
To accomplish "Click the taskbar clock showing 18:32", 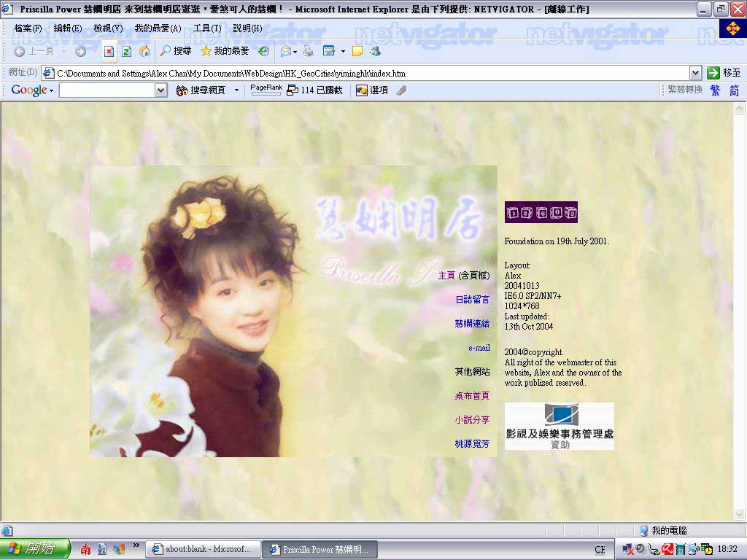I will [x=727, y=549].
